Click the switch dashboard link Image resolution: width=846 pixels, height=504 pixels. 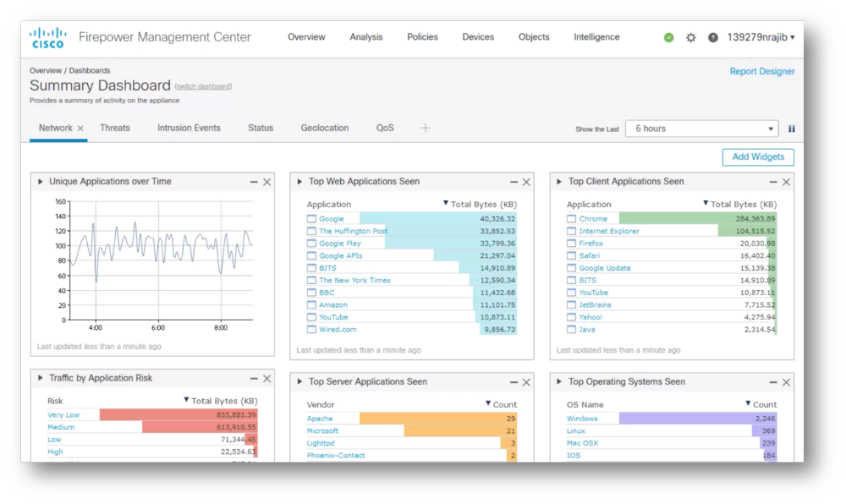coord(203,86)
